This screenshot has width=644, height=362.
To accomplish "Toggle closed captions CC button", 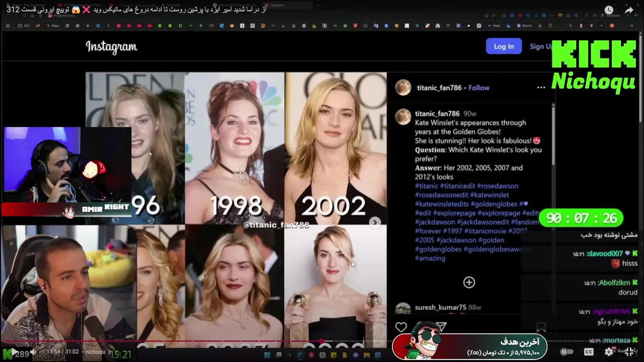I will [588, 352].
